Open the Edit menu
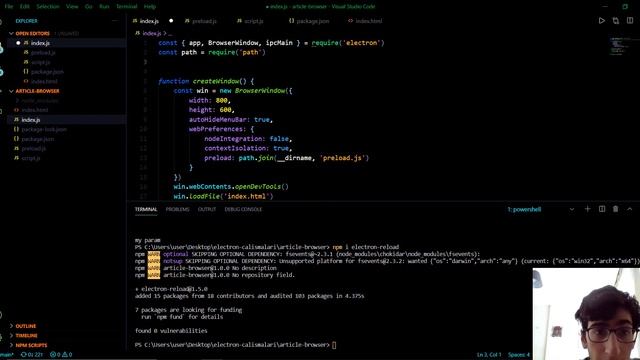640x360 pixels. (24, 7)
